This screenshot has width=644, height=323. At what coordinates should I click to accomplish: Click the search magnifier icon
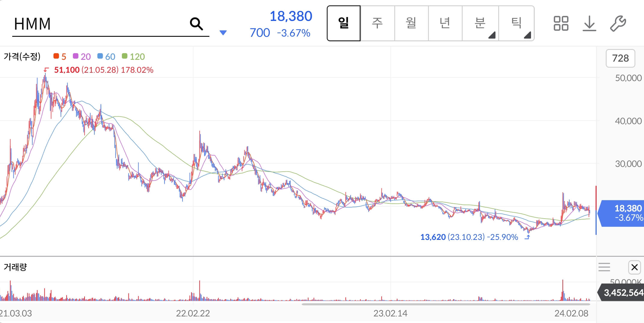pos(196,24)
